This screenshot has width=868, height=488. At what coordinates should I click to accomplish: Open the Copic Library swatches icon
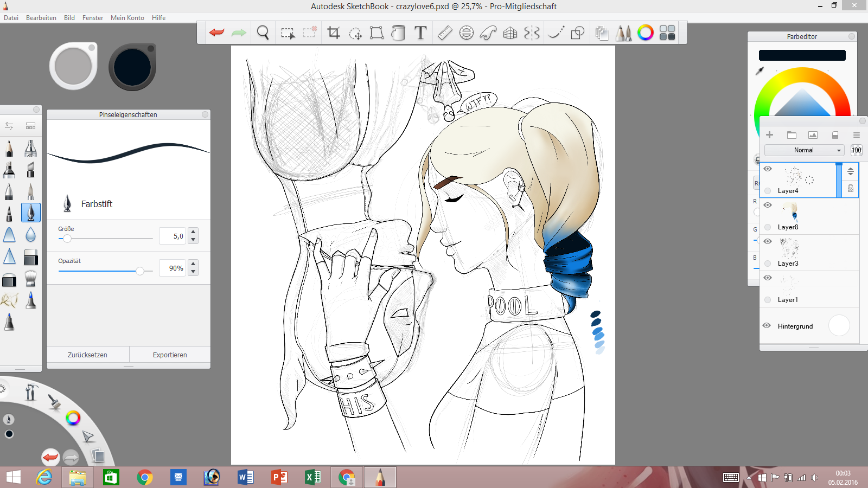[x=667, y=33]
